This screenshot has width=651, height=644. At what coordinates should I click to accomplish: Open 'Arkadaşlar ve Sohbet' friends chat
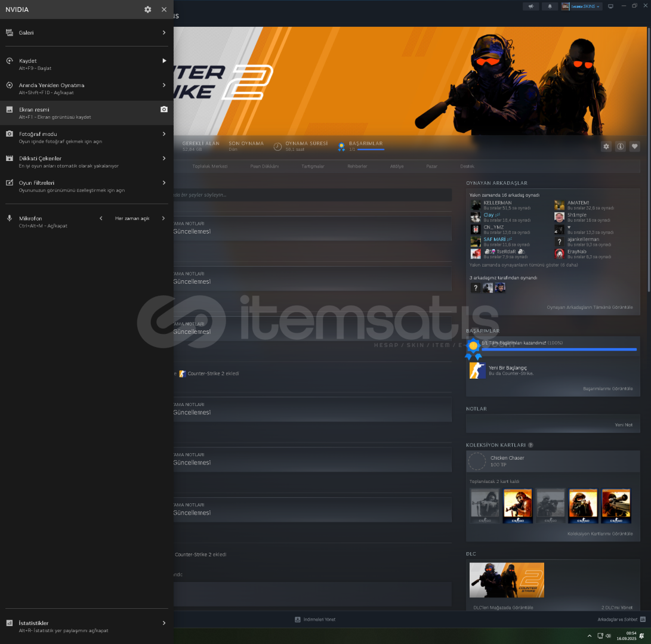coord(622,620)
